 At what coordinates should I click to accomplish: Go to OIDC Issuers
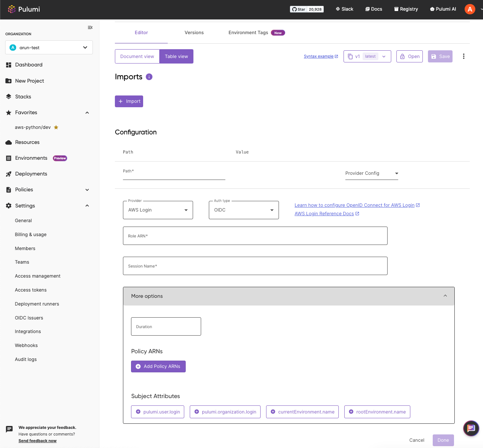(29, 318)
